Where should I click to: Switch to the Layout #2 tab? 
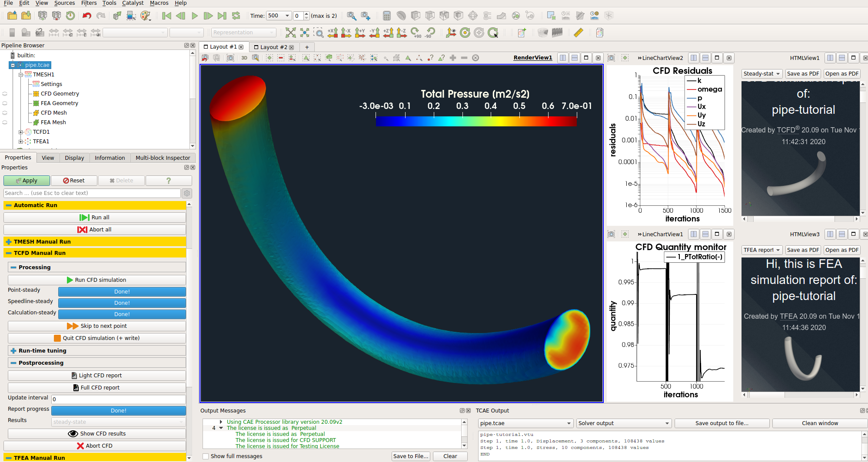[273, 47]
